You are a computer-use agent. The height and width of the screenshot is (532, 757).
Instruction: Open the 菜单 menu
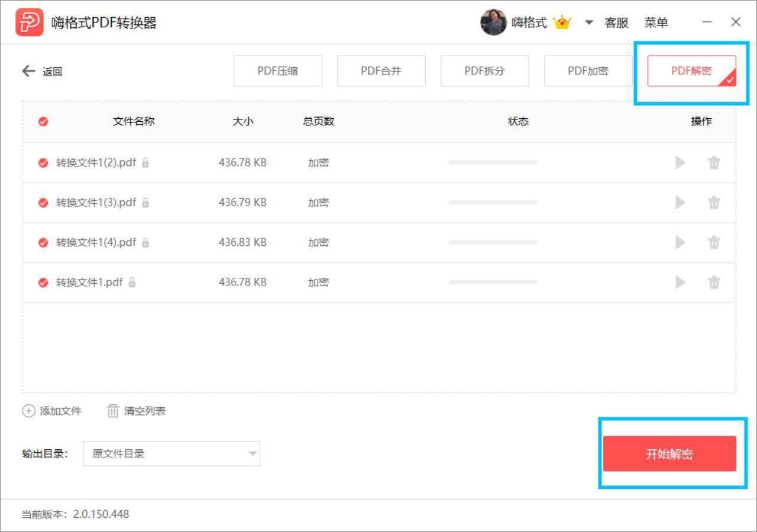point(657,22)
